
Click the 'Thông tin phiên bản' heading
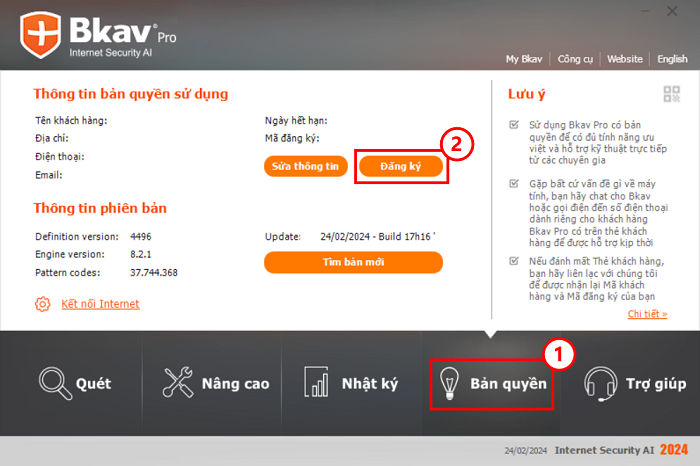[100, 208]
